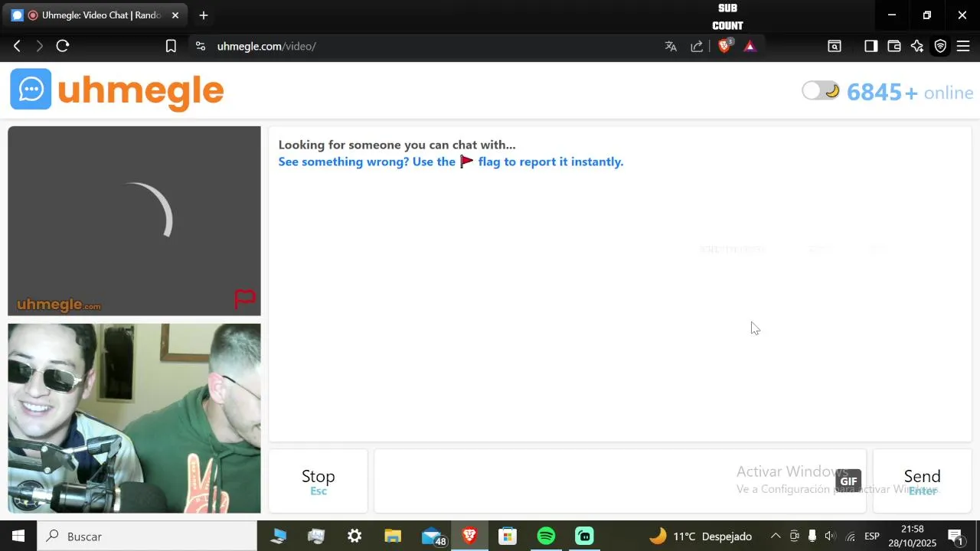
Task: Open Brave Shields panel
Action: [x=724, y=46]
